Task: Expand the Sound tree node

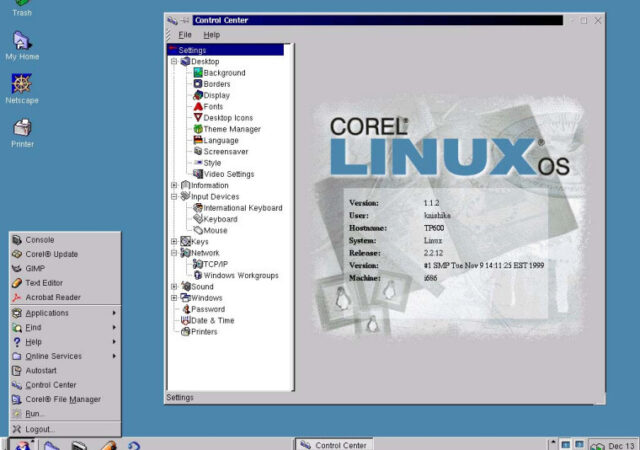Action: [174, 286]
